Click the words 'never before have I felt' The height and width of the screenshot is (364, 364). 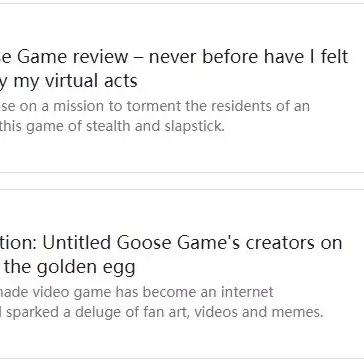248,56
